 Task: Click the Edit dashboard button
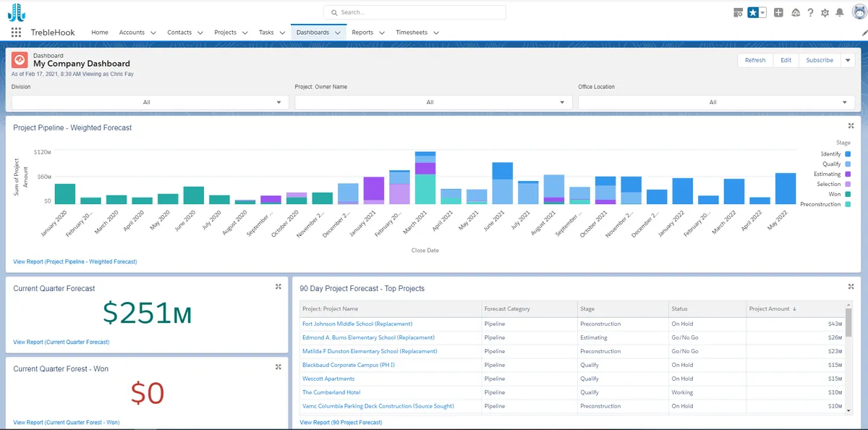coord(786,60)
